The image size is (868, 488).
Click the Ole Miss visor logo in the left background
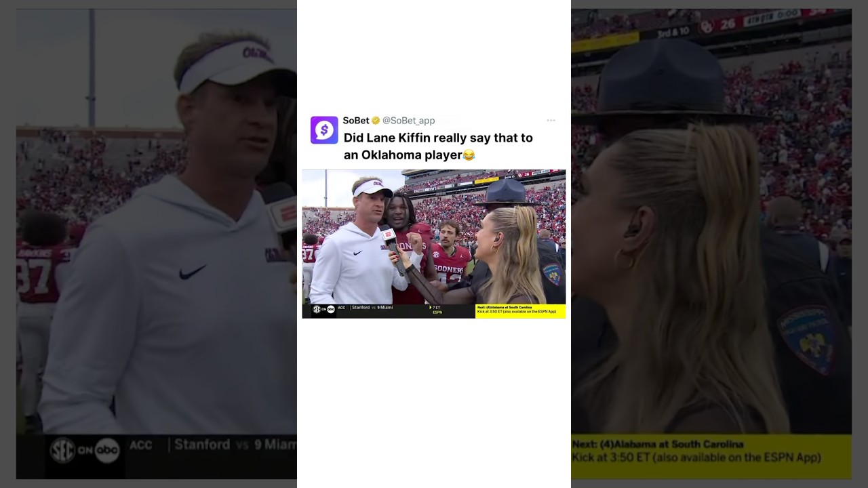[257, 53]
